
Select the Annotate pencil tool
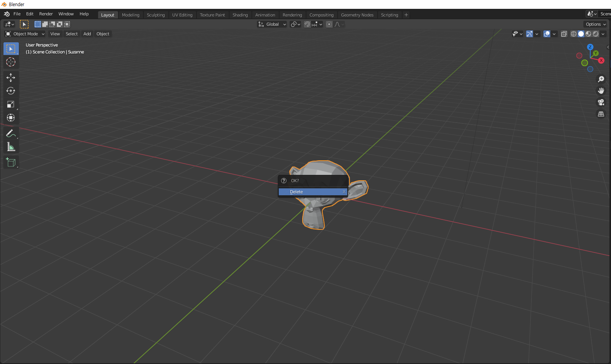point(11,133)
